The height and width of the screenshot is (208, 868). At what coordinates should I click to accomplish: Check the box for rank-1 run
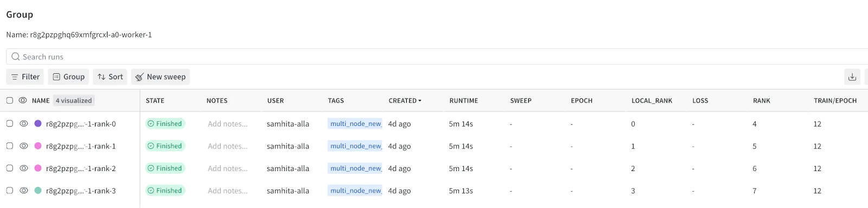coord(10,146)
